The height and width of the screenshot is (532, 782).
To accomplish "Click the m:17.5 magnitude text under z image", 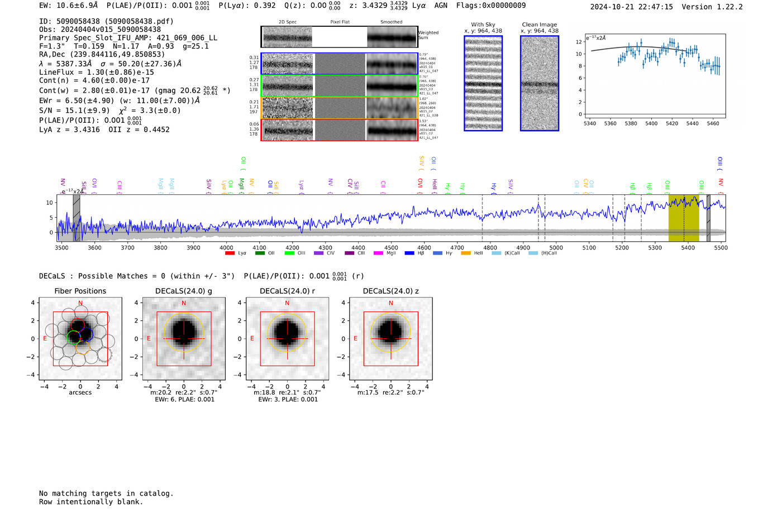I will pyautogui.click(x=368, y=392).
